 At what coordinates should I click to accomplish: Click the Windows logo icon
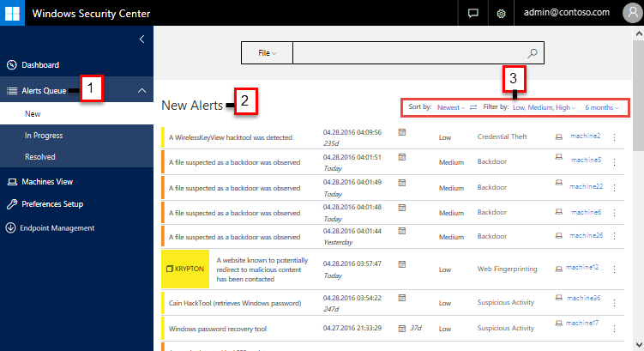click(13, 13)
